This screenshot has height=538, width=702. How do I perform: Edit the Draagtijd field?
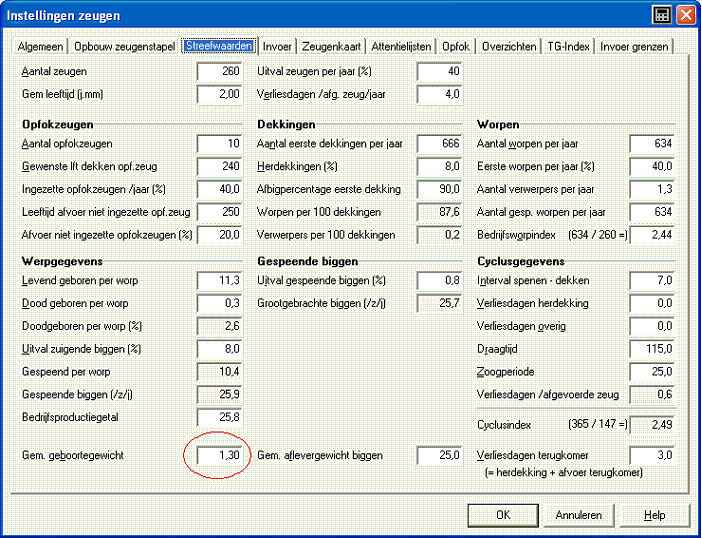(x=652, y=349)
